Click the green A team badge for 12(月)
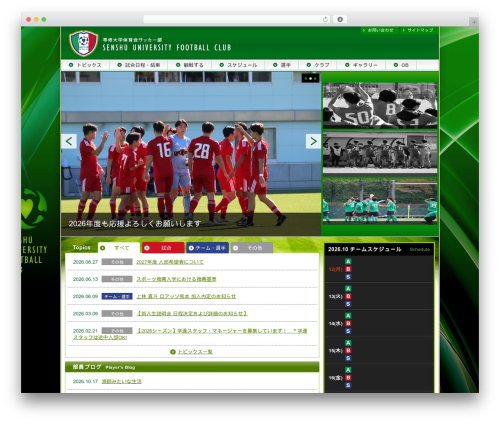The height and width of the screenshot is (423, 500). click(348, 262)
